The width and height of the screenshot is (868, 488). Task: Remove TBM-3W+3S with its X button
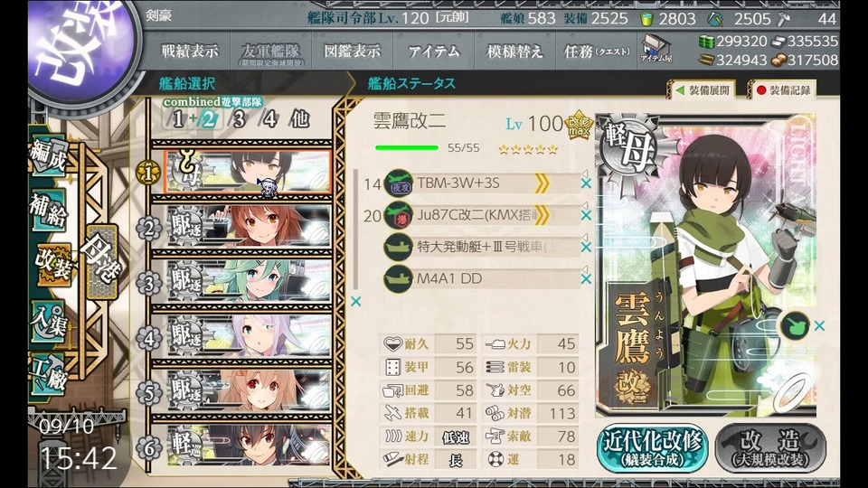[x=586, y=183]
